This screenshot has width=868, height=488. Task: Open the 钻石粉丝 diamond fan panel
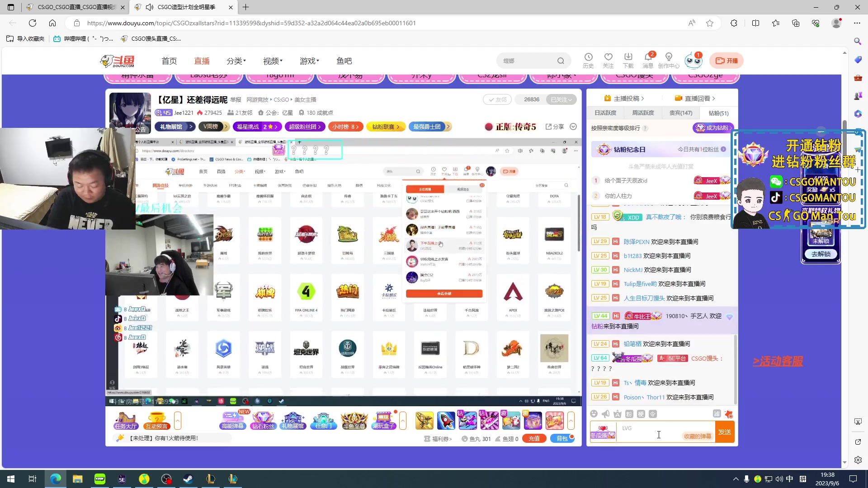point(263,420)
